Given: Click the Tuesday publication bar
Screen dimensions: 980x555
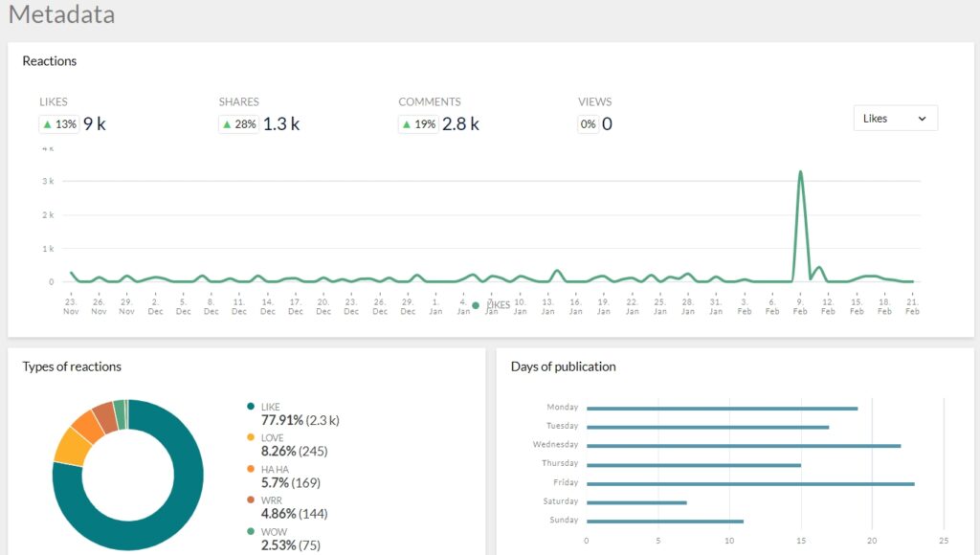Looking at the screenshot, I should [707, 428].
